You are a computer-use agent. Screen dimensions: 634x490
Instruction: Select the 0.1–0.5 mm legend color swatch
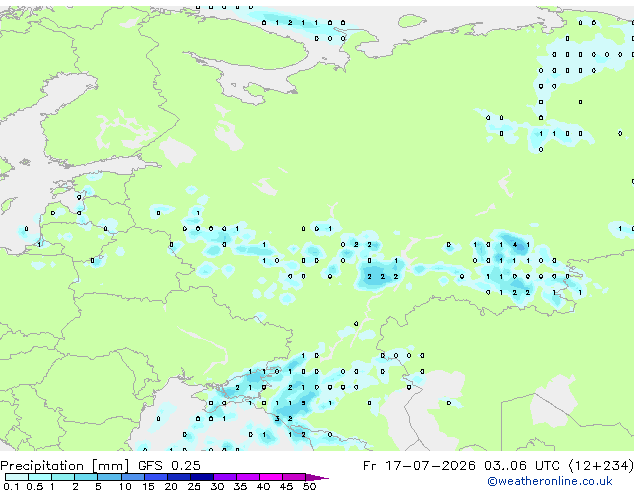point(17,477)
